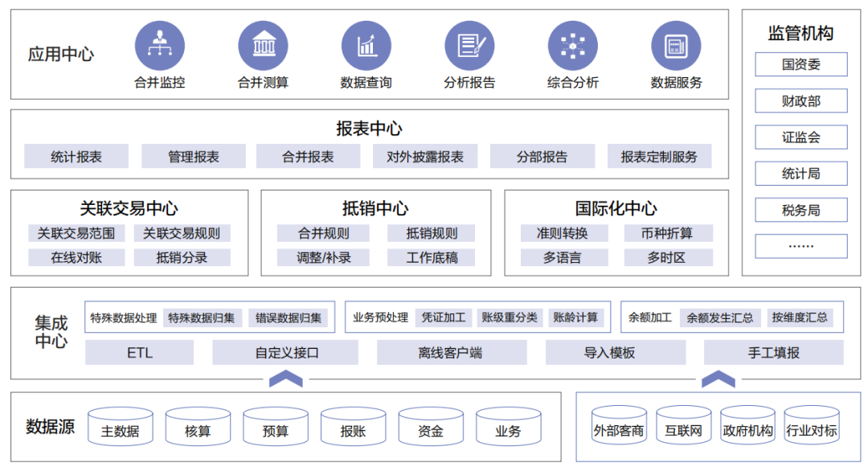Open the 合并报表 block
The height and width of the screenshot is (467, 868).
(x=308, y=157)
